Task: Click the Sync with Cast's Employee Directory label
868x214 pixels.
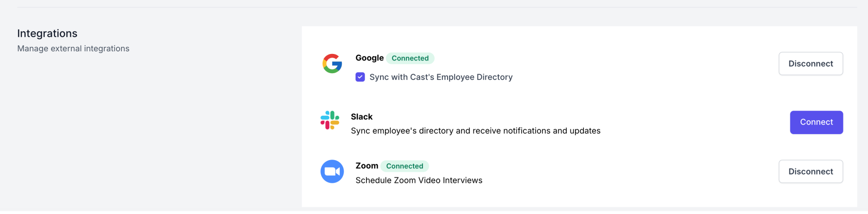Action: pyautogui.click(x=441, y=77)
